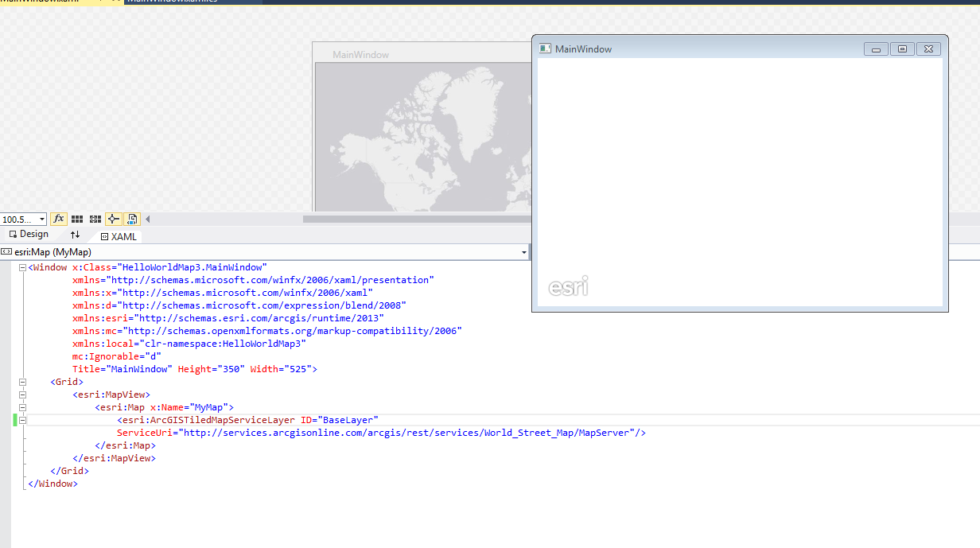Open the esri:Map (MyMap) element dropdown
The height and width of the screenshot is (548, 980).
(x=524, y=252)
